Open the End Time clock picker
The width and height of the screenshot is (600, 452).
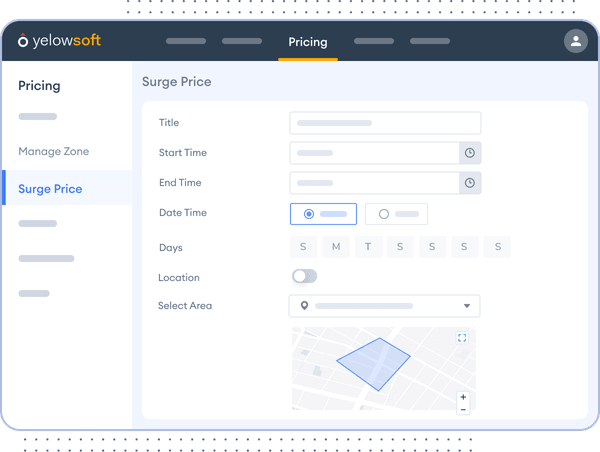coord(470,183)
